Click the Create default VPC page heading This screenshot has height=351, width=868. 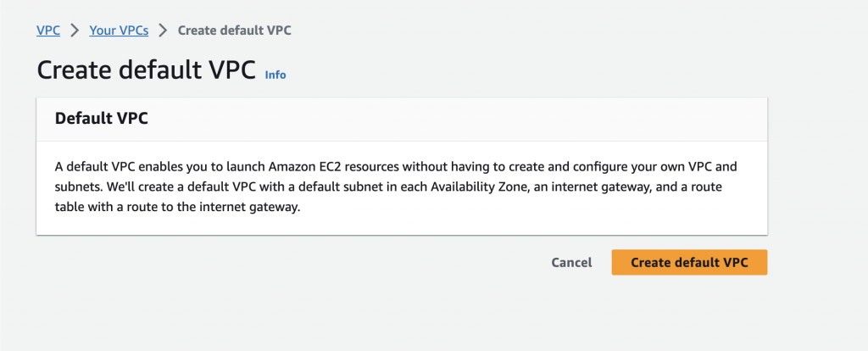pos(146,70)
